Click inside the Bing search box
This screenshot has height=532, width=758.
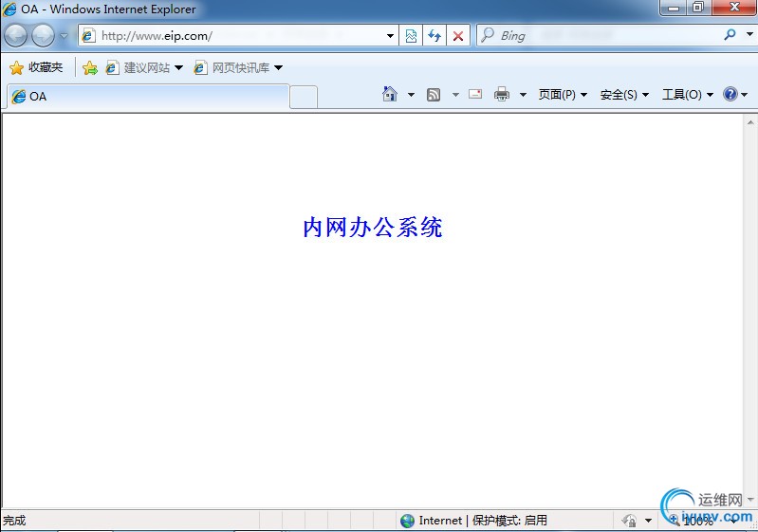600,35
